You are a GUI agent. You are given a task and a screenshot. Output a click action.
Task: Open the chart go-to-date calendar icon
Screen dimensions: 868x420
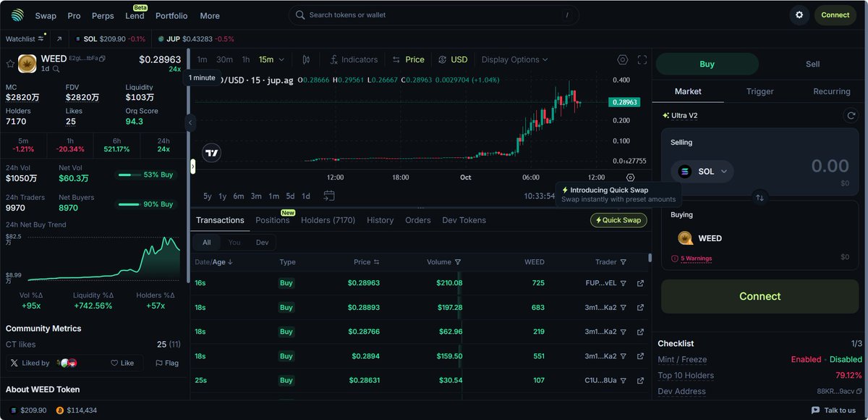coord(329,196)
